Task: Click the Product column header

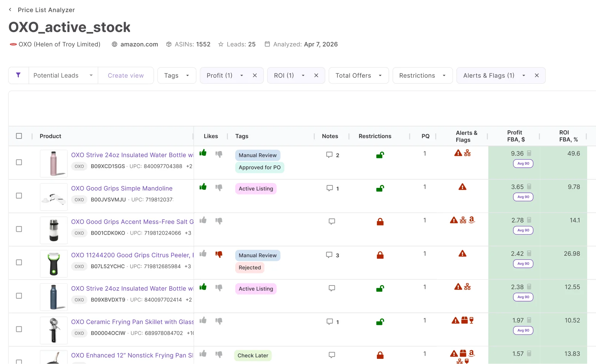Action: click(x=51, y=136)
